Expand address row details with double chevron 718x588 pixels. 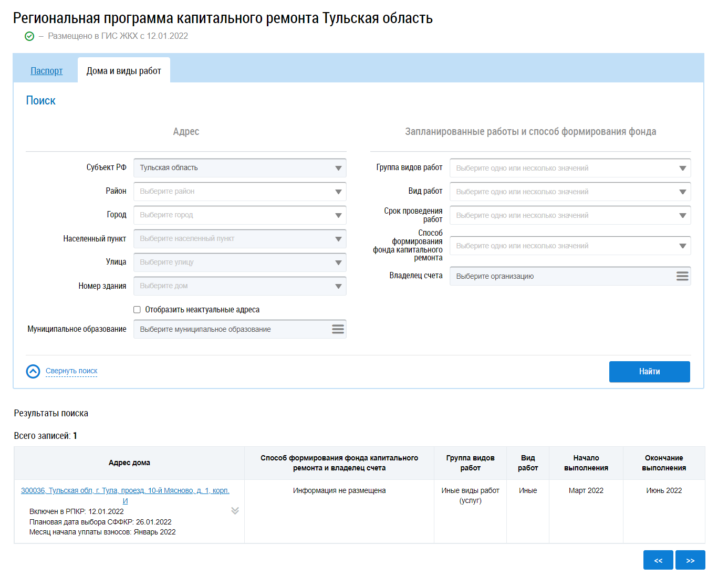[x=235, y=511]
